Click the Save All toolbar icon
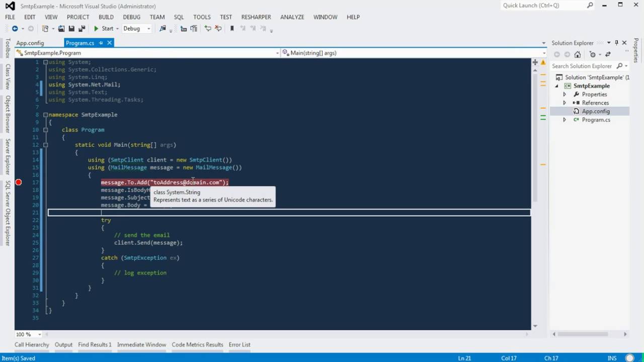The width and height of the screenshot is (644, 362). click(x=81, y=29)
